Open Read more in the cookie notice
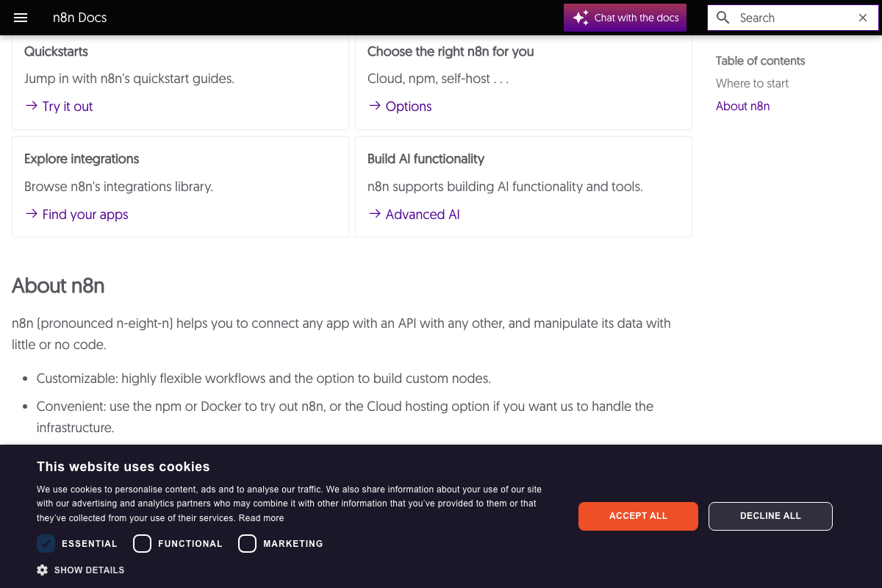The width and height of the screenshot is (882, 588). pyautogui.click(x=261, y=518)
